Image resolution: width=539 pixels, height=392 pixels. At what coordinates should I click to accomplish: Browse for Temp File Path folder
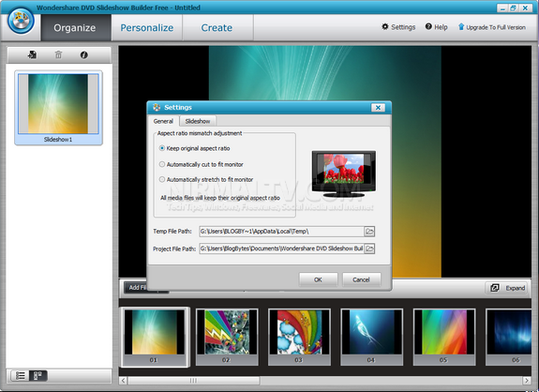369,231
